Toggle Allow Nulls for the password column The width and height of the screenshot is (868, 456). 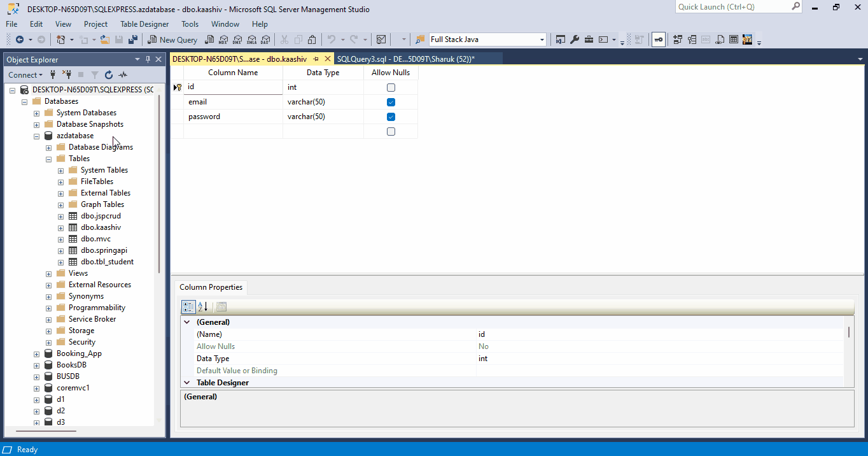coord(391,117)
